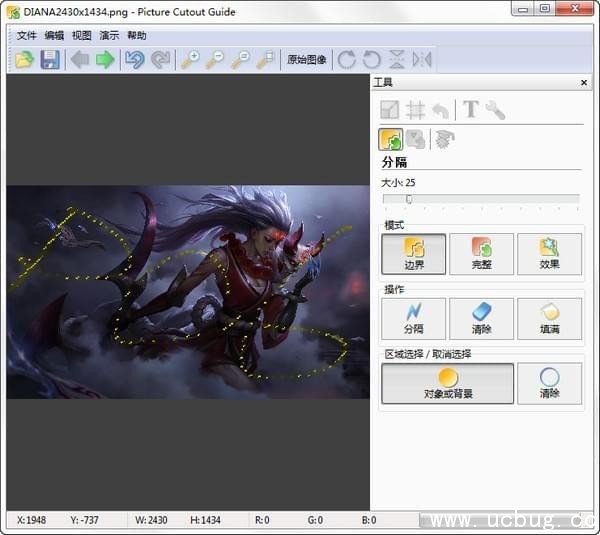
Task: Click the zoom in magnifier icon
Action: 189,60
